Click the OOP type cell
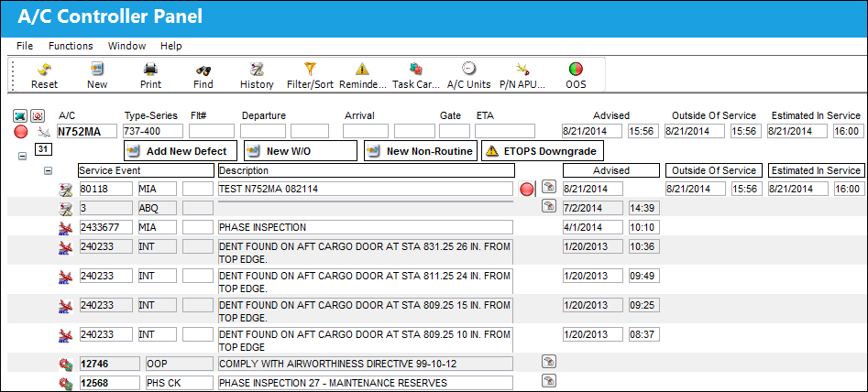Image resolution: width=868 pixels, height=392 pixels. pyautogui.click(x=180, y=364)
